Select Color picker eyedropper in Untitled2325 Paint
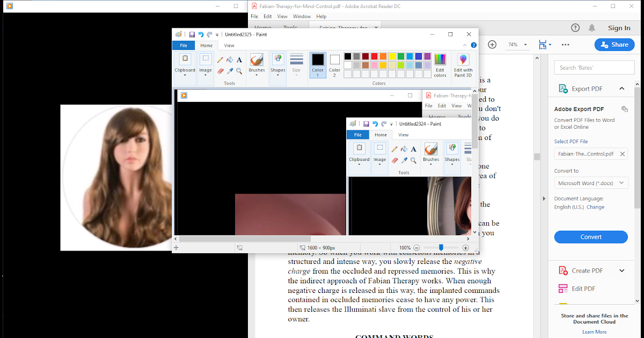The width and height of the screenshot is (644, 338). point(230,71)
